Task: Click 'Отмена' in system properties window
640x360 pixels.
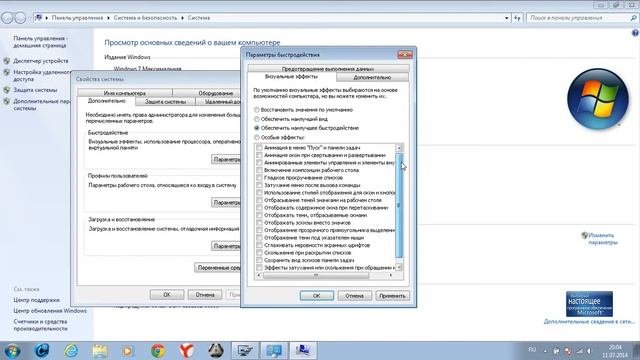Action: pyautogui.click(x=204, y=294)
